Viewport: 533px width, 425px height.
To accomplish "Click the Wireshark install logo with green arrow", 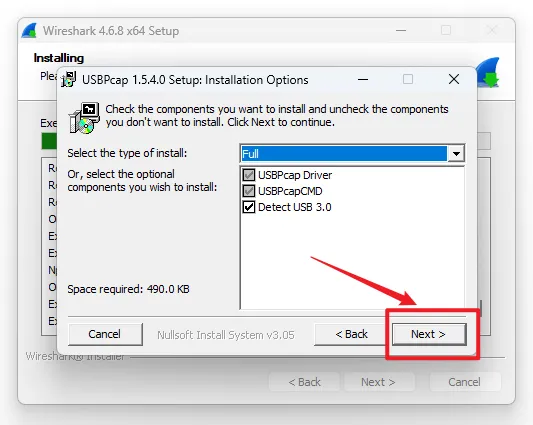I will (x=488, y=72).
